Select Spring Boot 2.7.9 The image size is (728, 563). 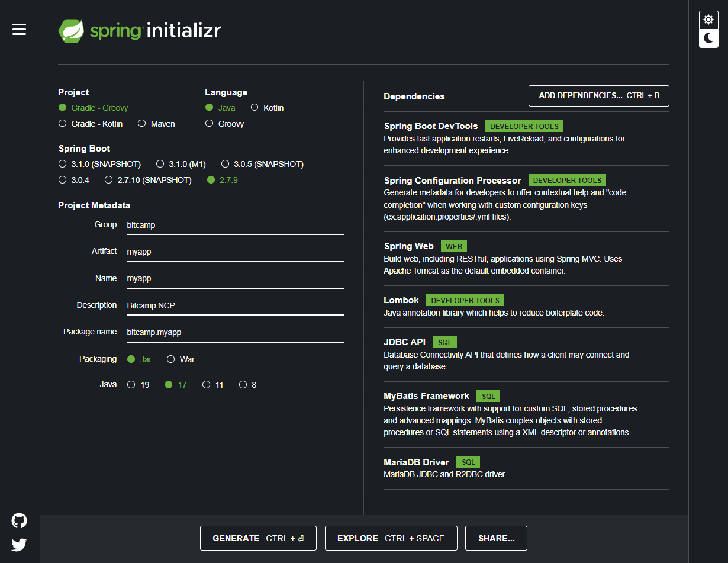pyautogui.click(x=223, y=180)
